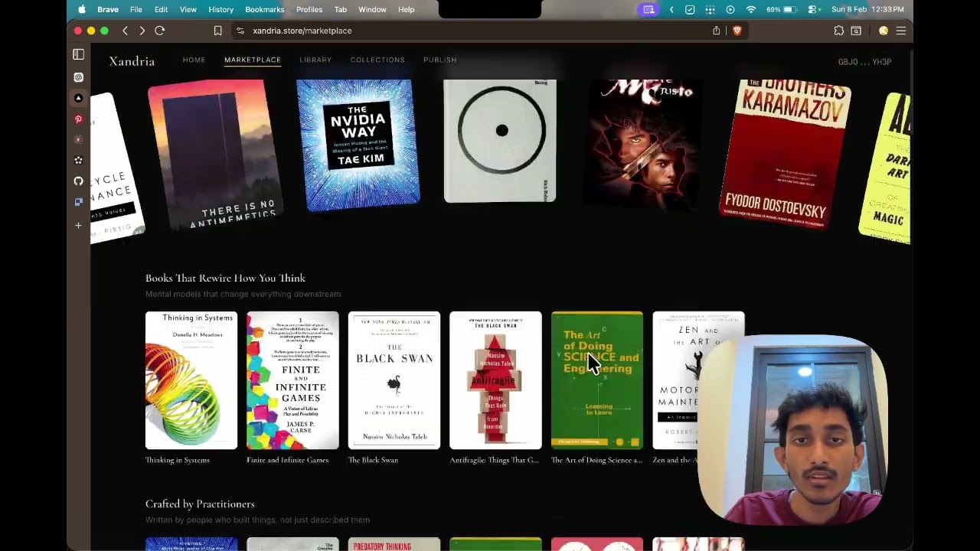Open the red circular sidebar shortcut
This screenshot has width=980, height=551.
click(x=78, y=140)
